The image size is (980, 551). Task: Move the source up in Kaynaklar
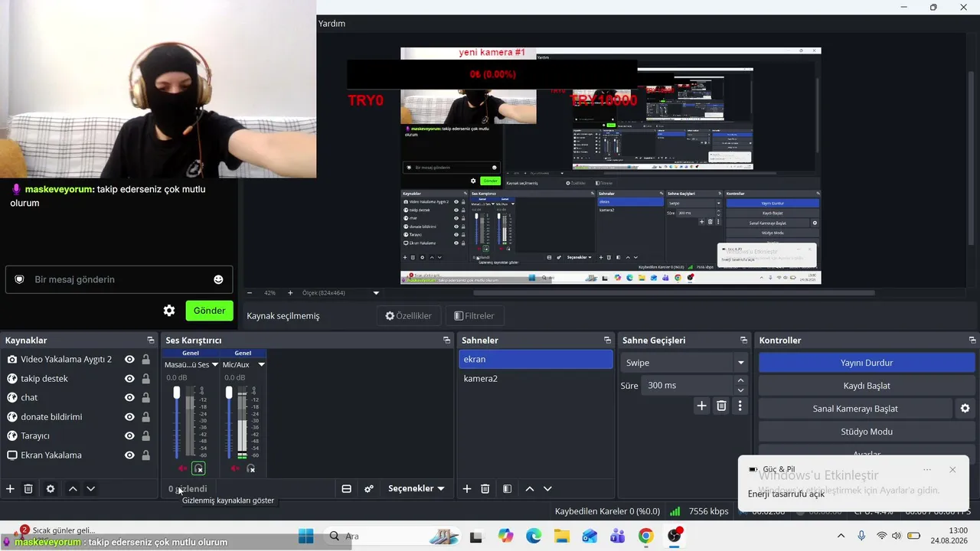(x=73, y=489)
